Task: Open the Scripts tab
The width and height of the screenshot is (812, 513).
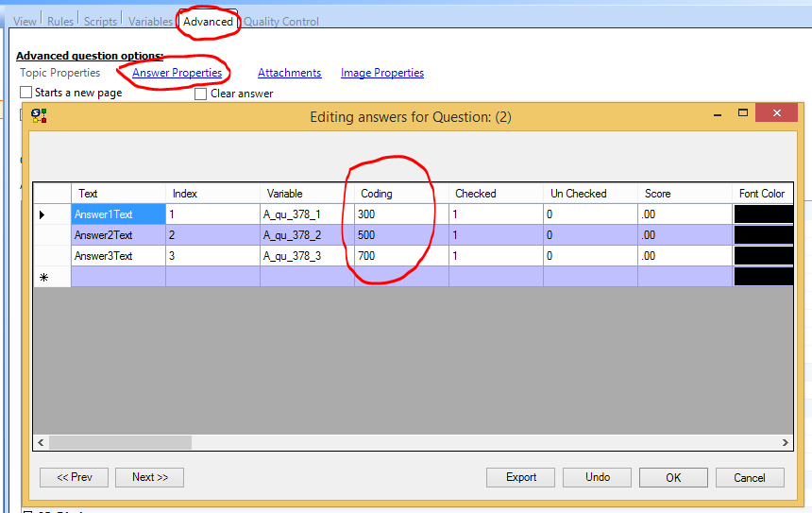Action: pyautogui.click(x=100, y=21)
